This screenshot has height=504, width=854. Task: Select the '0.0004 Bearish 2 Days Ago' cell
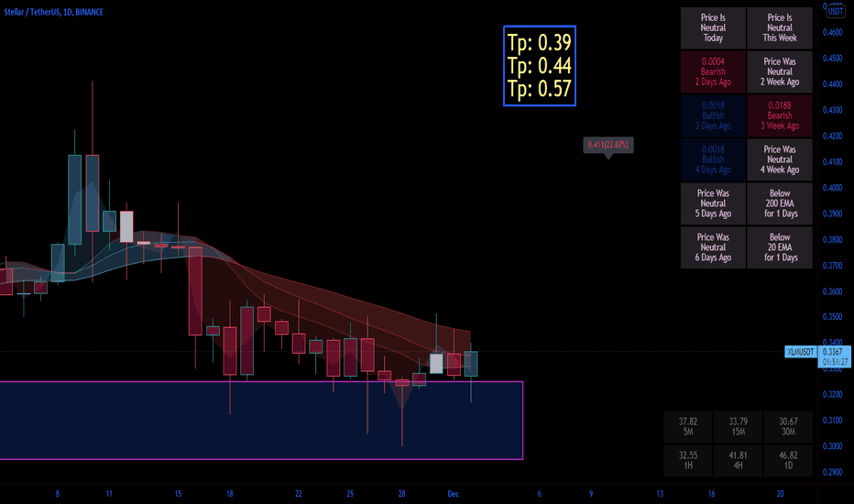(713, 71)
